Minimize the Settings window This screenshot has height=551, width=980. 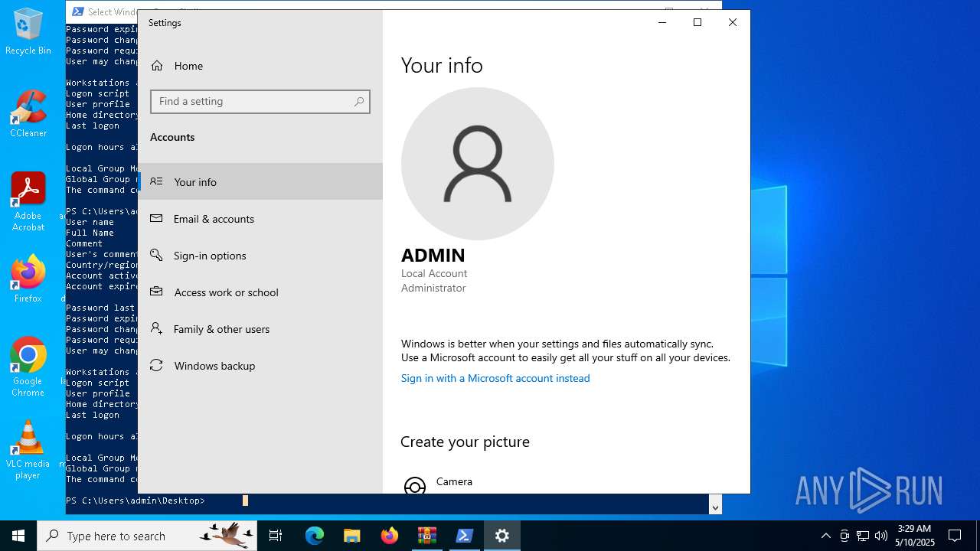662,22
